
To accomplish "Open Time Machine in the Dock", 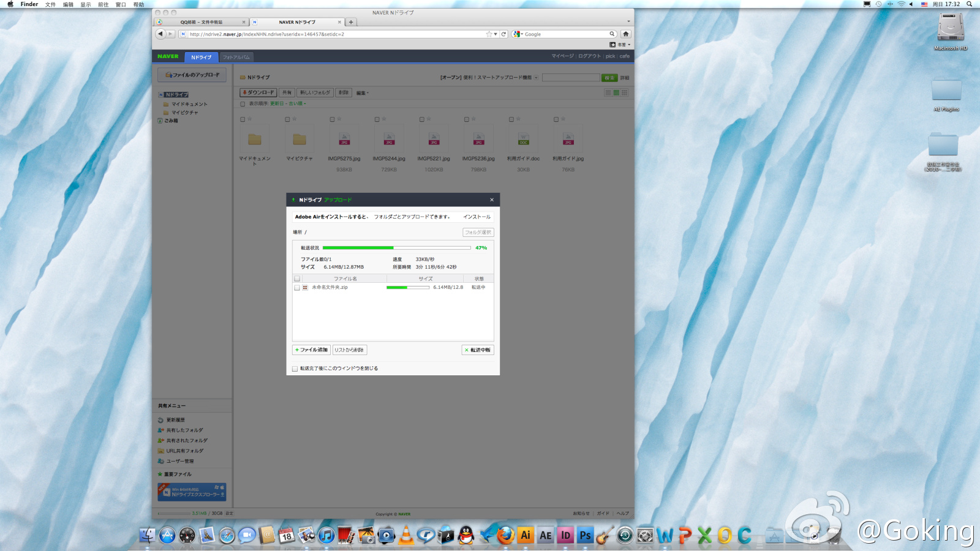I will point(625,536).
